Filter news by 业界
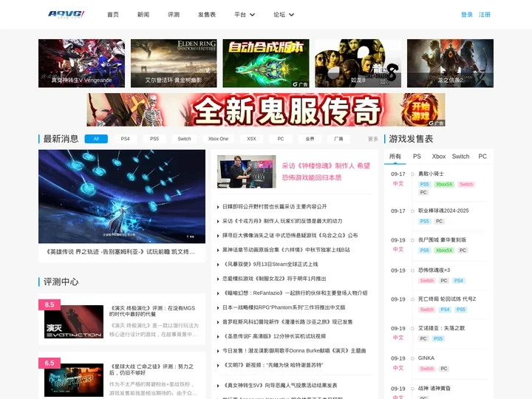532x399 pixels. pos(310,139)
